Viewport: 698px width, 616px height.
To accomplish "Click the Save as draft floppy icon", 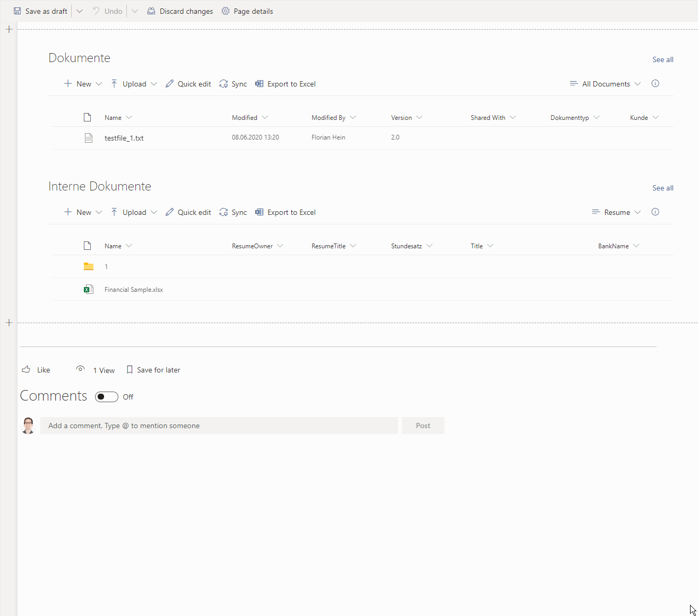I will click(x=18, y=11).
